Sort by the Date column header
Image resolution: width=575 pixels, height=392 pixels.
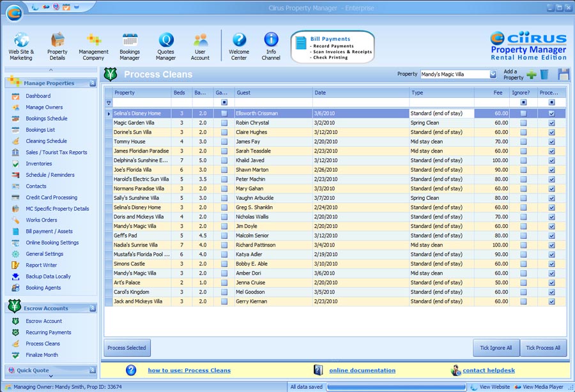coord(360,93)
